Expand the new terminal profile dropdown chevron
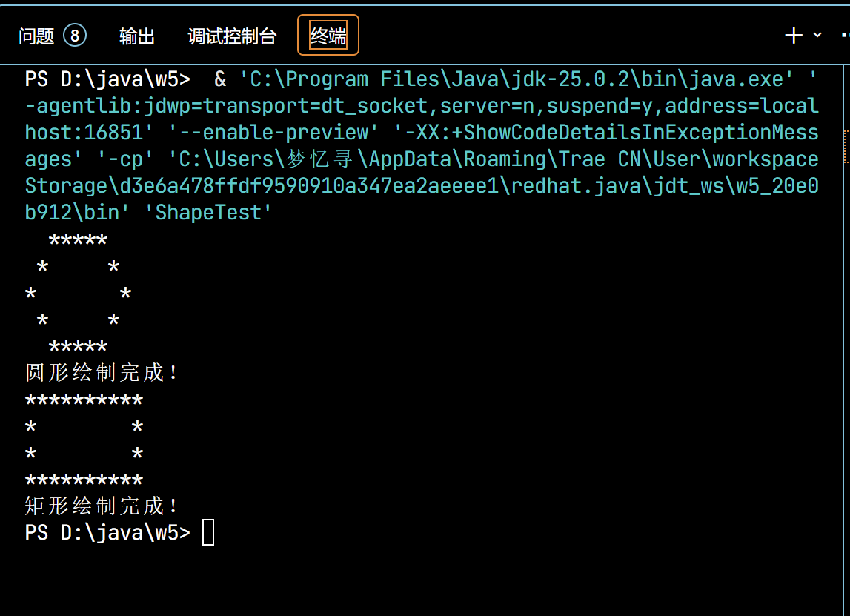This screenshot has height=616, width=850. coord(817,35)
